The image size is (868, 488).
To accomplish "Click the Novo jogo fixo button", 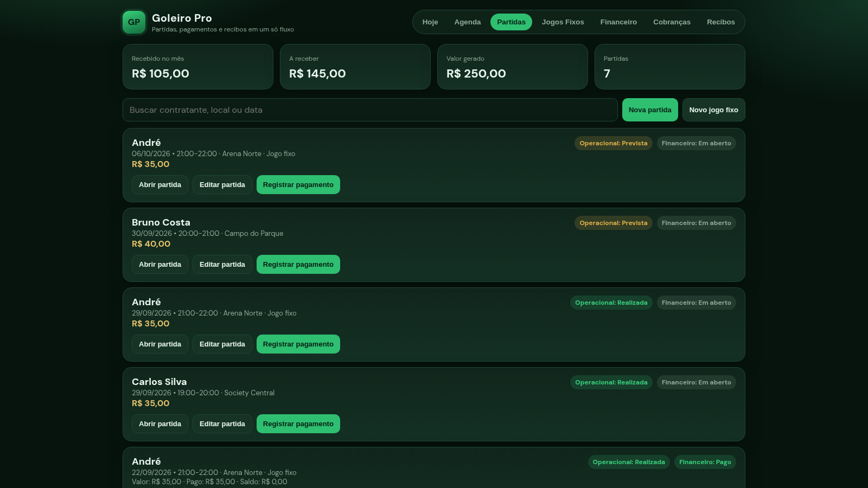I will click(714, 110).
